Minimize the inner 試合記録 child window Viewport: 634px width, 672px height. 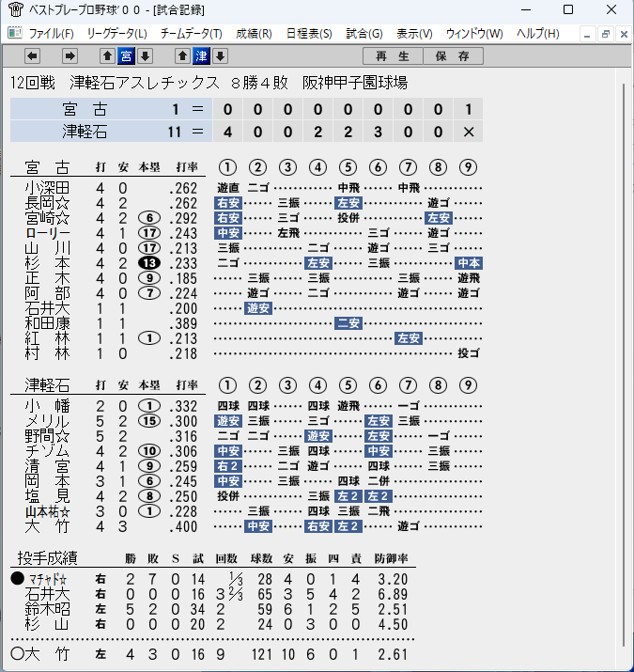tap(587, 34)
